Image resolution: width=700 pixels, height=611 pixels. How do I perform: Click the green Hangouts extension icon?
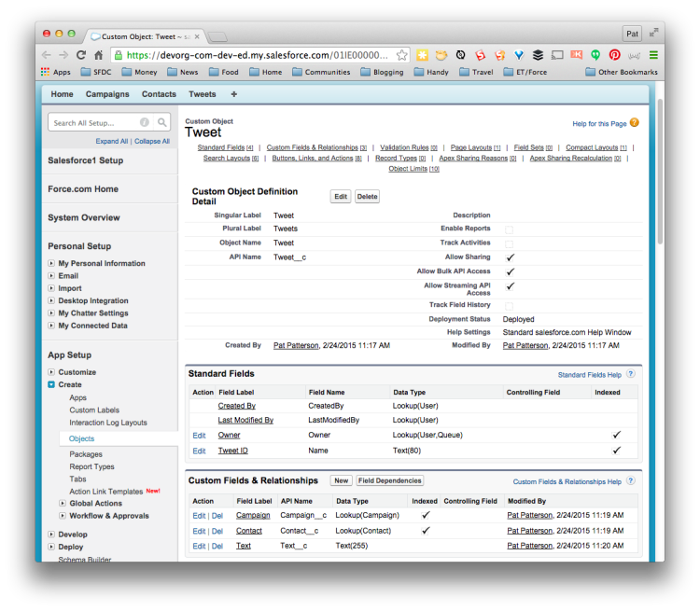(595, 55)
